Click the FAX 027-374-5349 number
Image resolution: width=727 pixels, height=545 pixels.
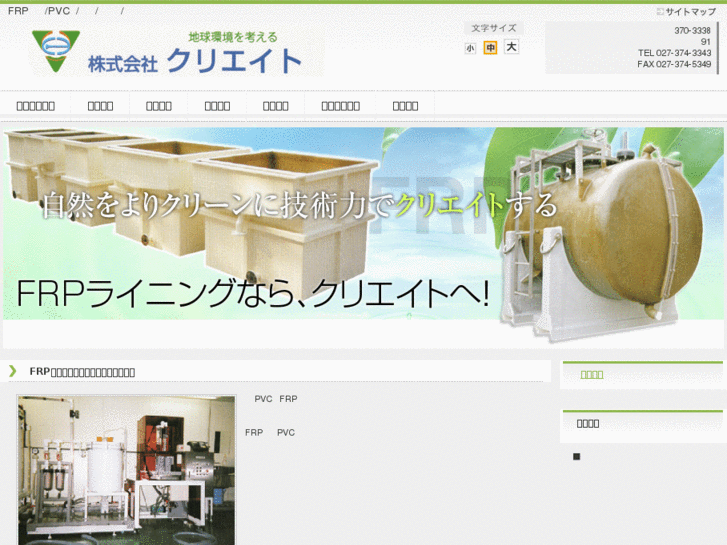point(674,64)
